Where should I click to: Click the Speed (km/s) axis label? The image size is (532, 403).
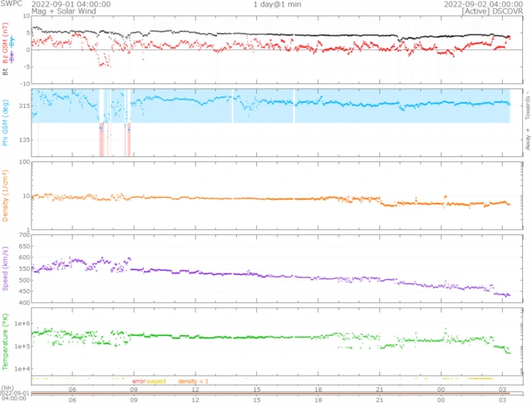point(6,268)
